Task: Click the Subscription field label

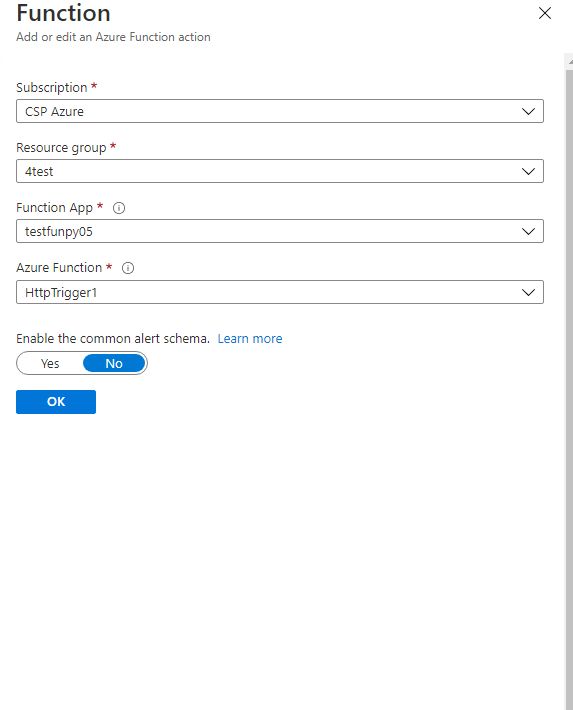Action: click(52, 87)
